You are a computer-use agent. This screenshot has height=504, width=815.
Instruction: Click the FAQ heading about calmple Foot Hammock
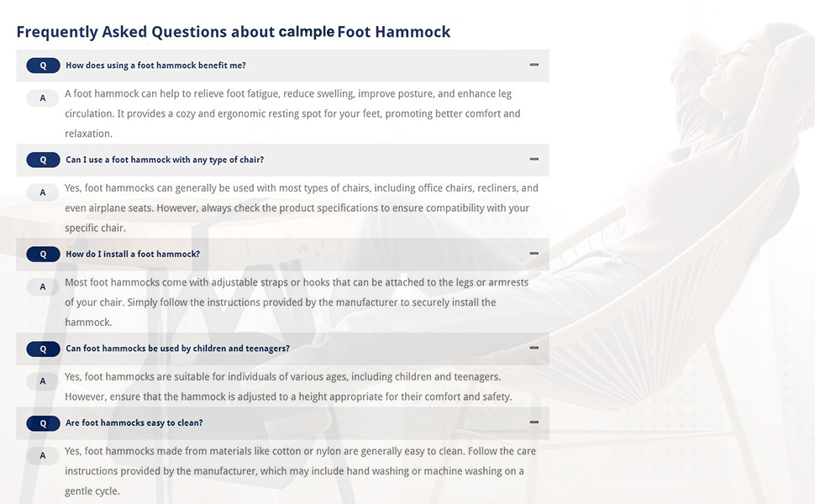[x=234, y=32]
